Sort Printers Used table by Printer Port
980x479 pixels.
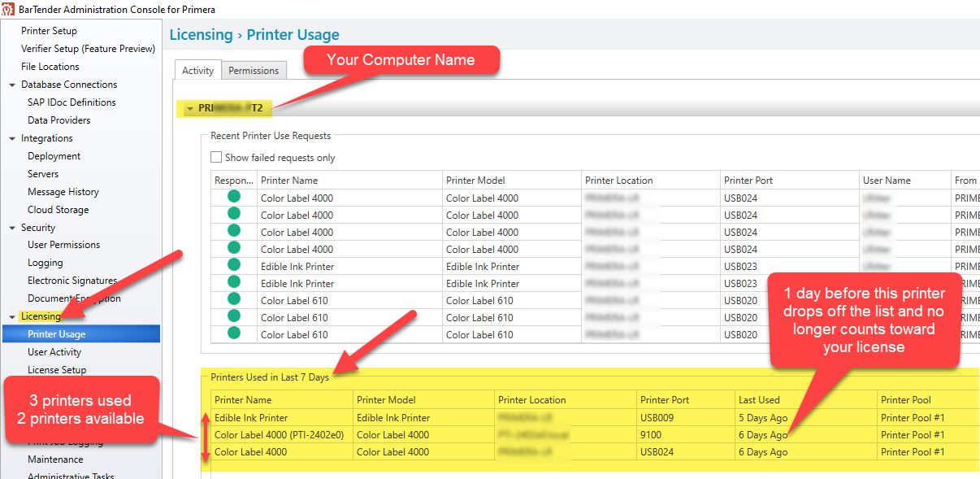[686, 400]
